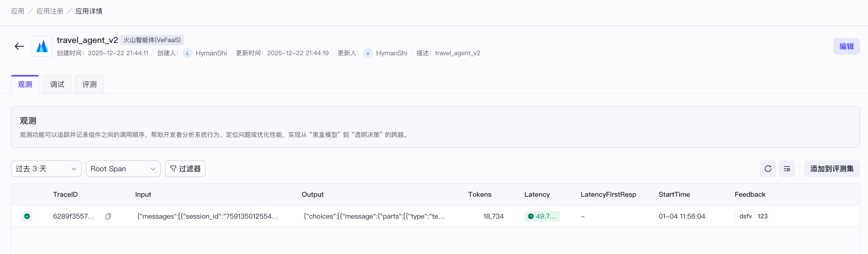
Task: Click the Latency column header
Action: tap(537, 194)
